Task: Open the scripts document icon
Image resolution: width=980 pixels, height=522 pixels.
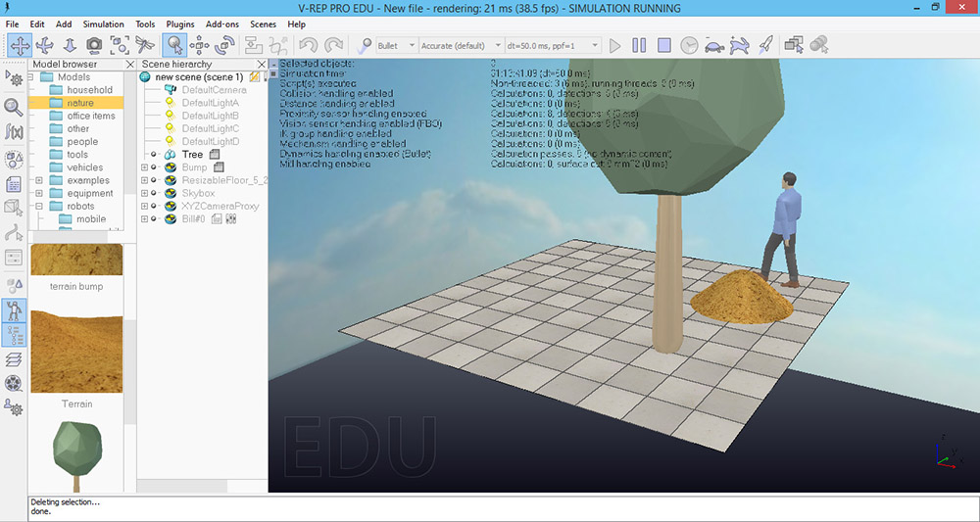Action: click(x=14, y=185)
